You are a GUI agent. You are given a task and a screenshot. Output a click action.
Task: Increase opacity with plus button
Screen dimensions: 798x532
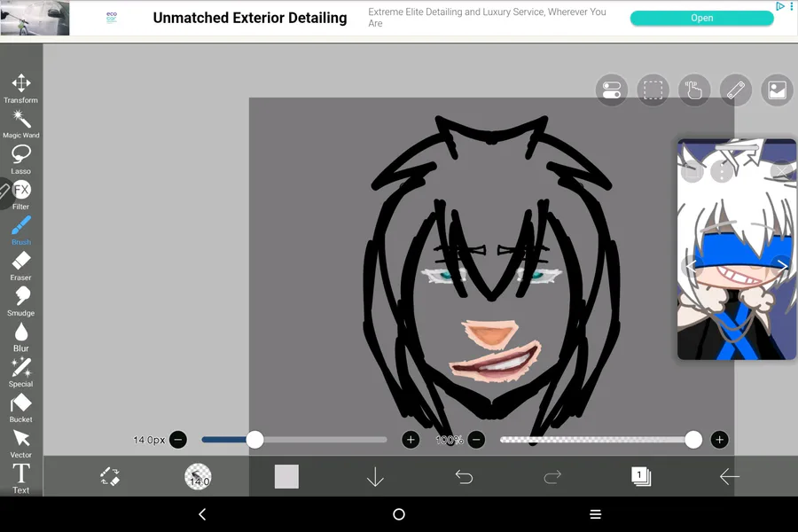720,440
